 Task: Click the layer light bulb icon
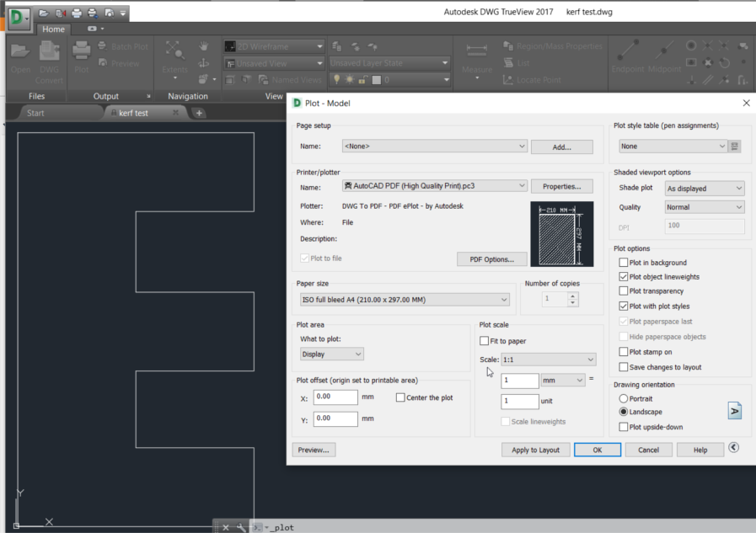[x=336, y=79]
